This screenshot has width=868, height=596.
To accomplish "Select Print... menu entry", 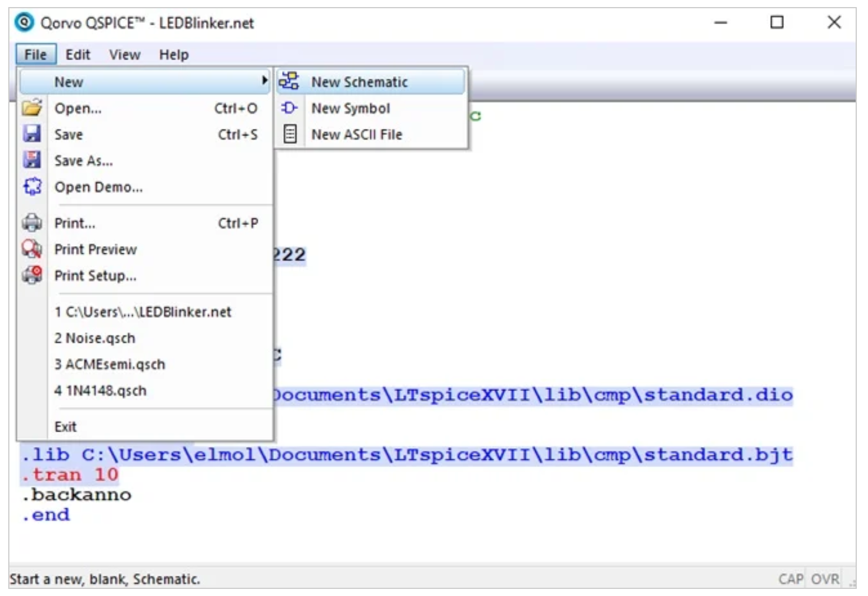I will pyautogui.click(x=145, y=223).
